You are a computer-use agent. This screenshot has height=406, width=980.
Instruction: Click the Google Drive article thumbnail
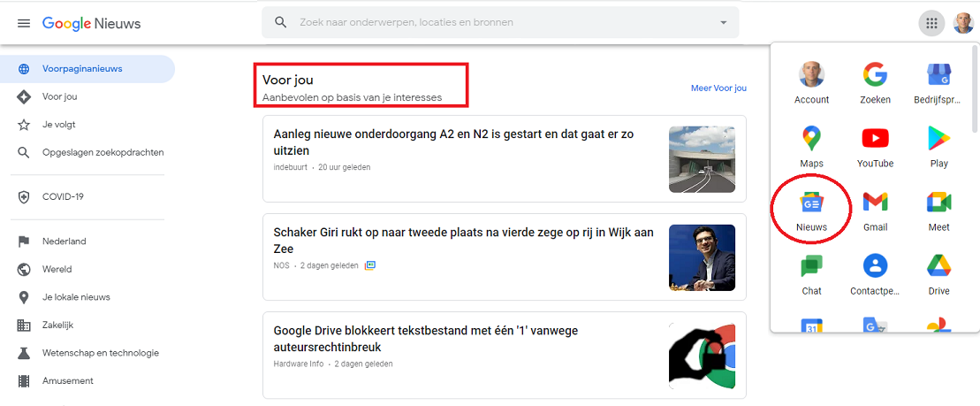pyautogui.click(x=702, y=356)
